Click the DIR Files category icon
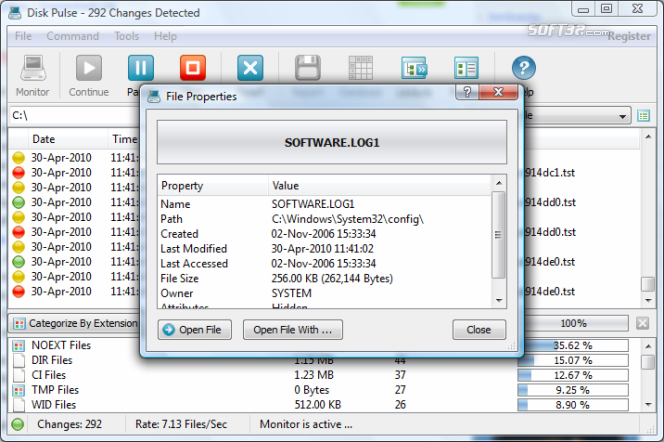Image resolution: width=664 pixels, height=442 pixels. tap(19, 360)
